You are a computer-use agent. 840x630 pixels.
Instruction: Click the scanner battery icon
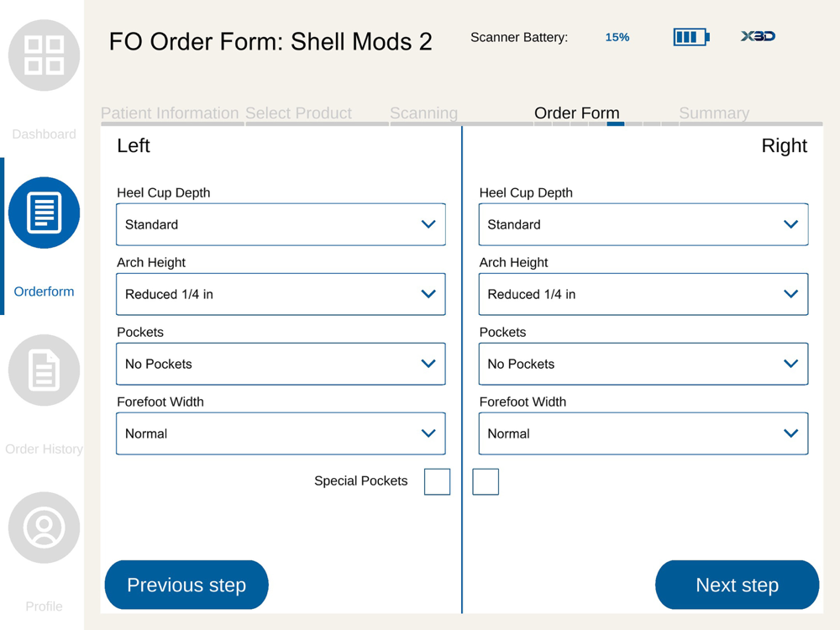(x=690, y=37)
